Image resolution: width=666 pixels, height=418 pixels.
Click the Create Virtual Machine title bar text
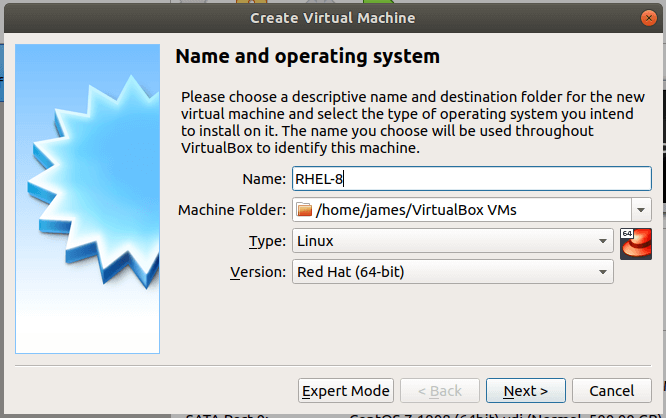[333, 18]
